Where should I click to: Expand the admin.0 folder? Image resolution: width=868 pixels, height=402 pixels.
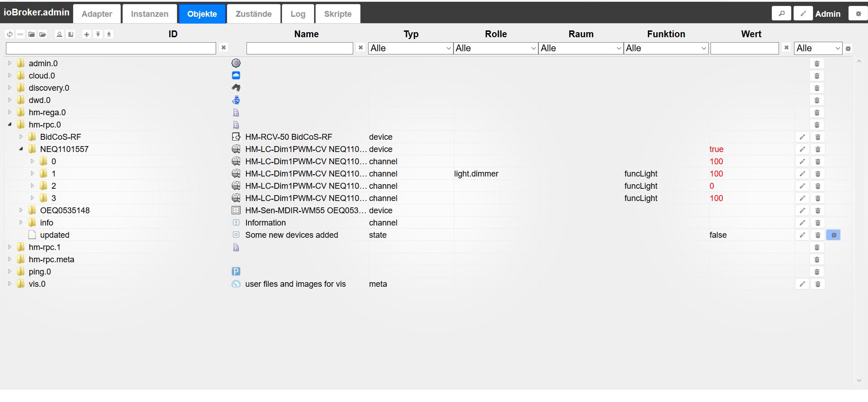coord(10,64)
